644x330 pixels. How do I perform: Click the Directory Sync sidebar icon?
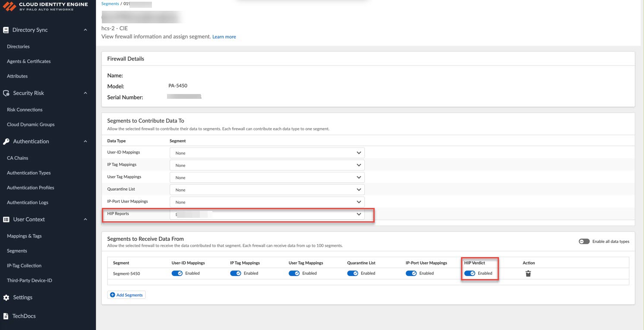tap(6, 30)
